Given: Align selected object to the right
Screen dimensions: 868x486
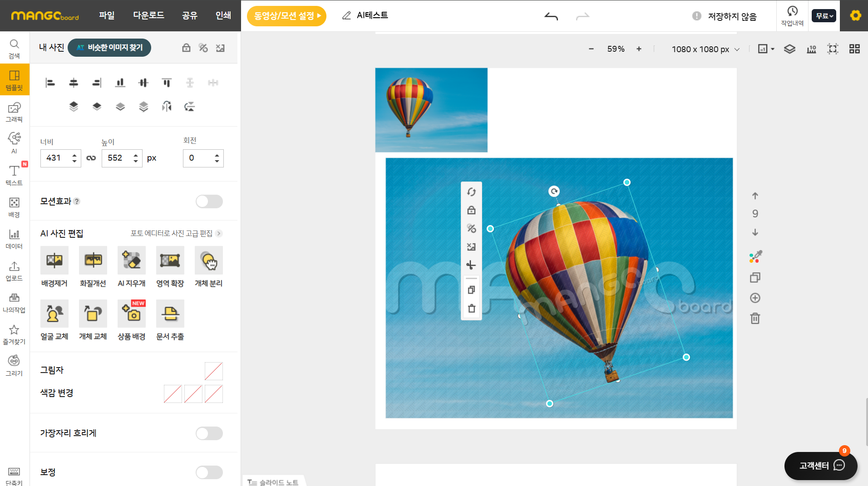Looking at the screenshot, I should point(97,83).
